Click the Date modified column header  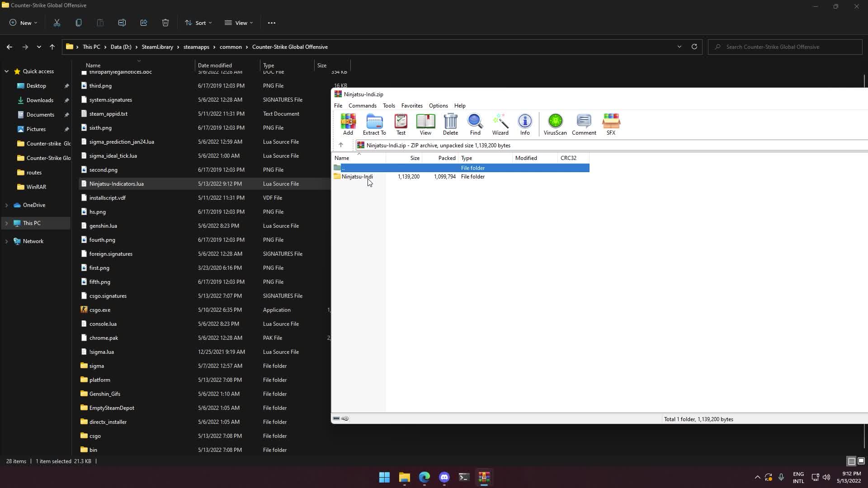(215, 66)
